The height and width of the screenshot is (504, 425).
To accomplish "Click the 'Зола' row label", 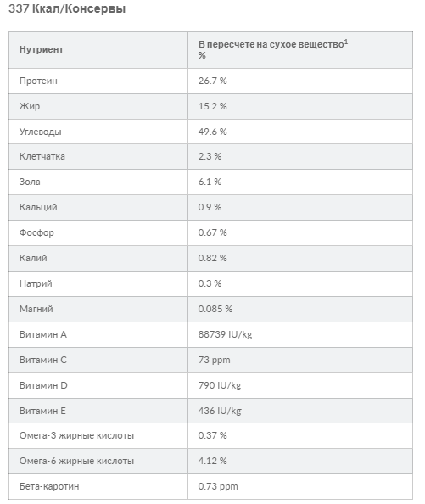I will click(x=30, y=182).
